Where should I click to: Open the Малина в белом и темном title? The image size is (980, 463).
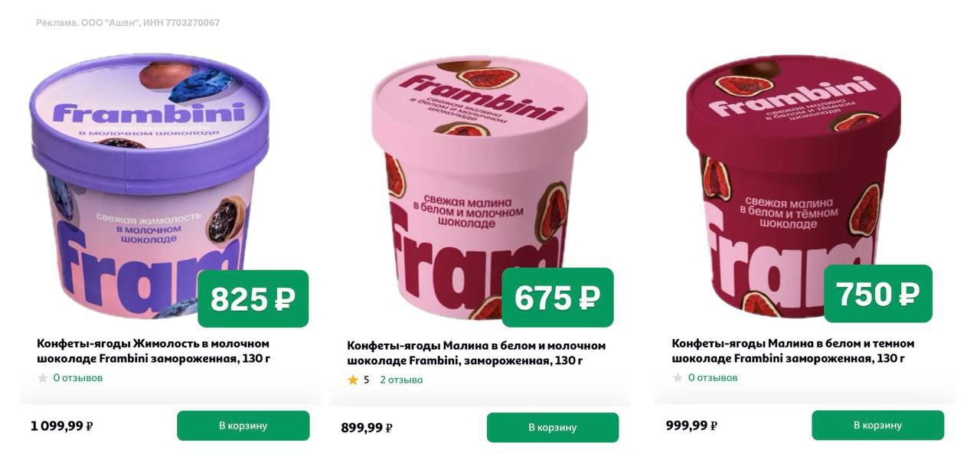pos(793,351)
